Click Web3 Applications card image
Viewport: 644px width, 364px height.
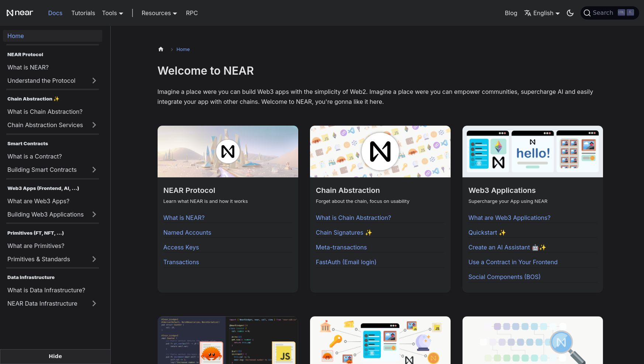533,152
